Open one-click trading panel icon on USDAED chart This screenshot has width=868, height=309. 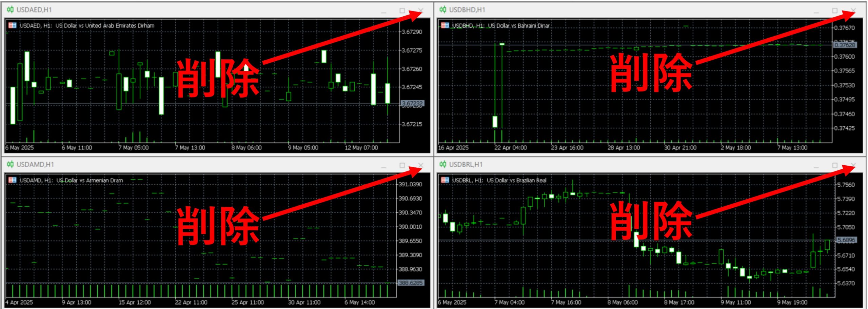(x=12, y=25)
